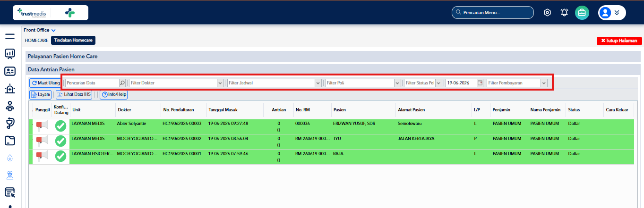Expand the Filter Status Pelayanan dropdown

438,83
